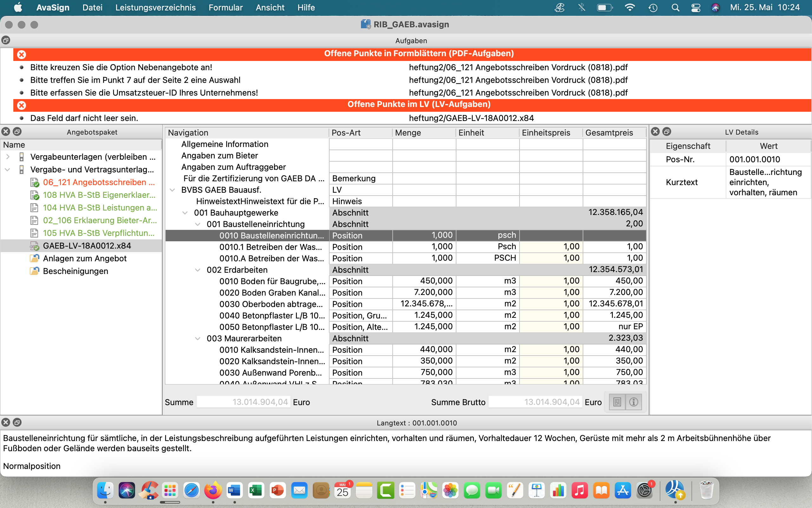Edit Einheitspreis of 0010.1 Betreiben der Was
Image resolution: width=812 pixels, height=508 pixels.
551,247
